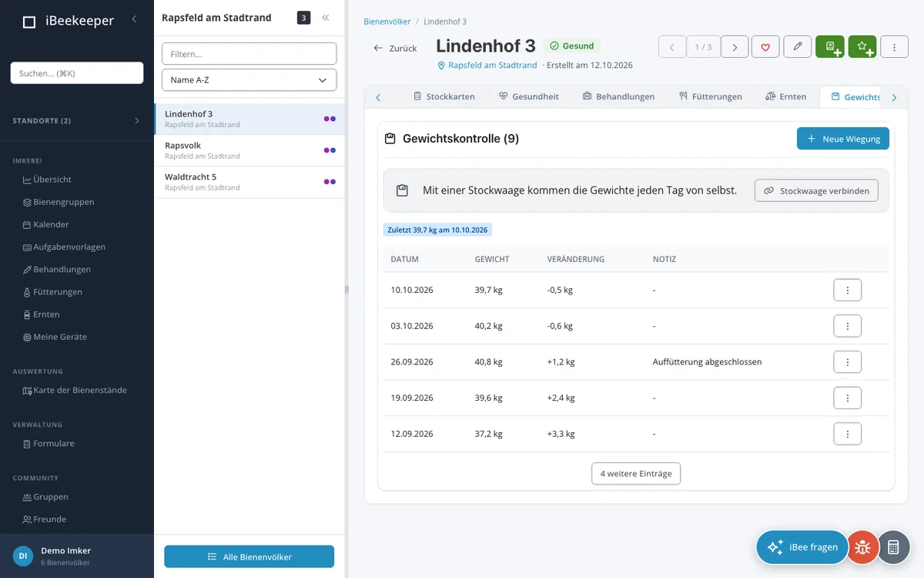Open the Demo Imker user avatar
924x578 pixels.
pyautogui.click(x=23, y=556)
